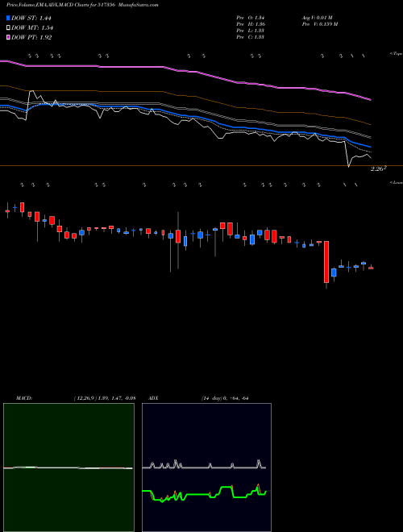Click the 'Pre H: 1.36' value

tap(251, 24)
